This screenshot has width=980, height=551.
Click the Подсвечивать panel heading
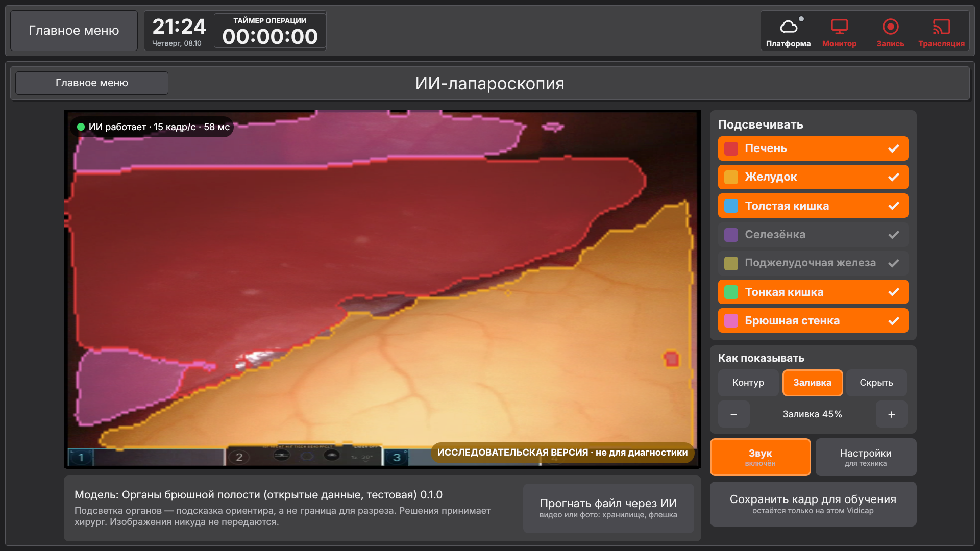761,124
